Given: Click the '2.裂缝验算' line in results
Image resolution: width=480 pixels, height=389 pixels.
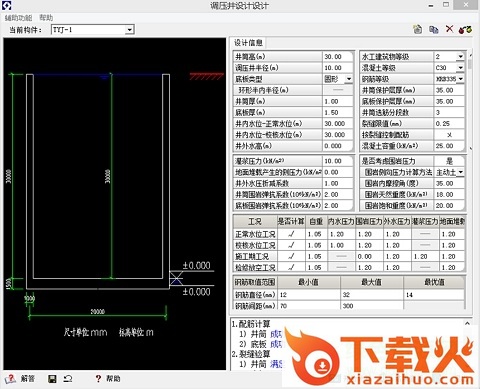Looking at the screenshot, I should point(251,354).
